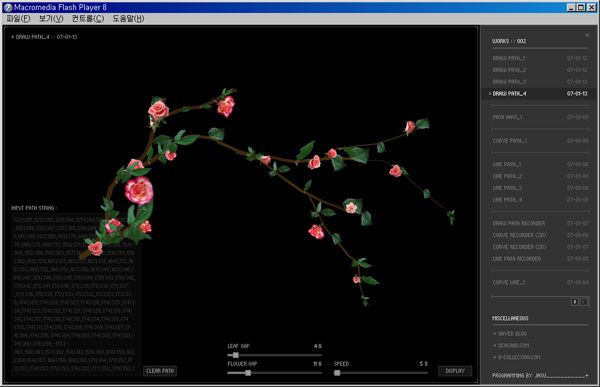
Task: Click the 07-01-13 date beside DRAW PATH_4
Action: pos(577,93)
